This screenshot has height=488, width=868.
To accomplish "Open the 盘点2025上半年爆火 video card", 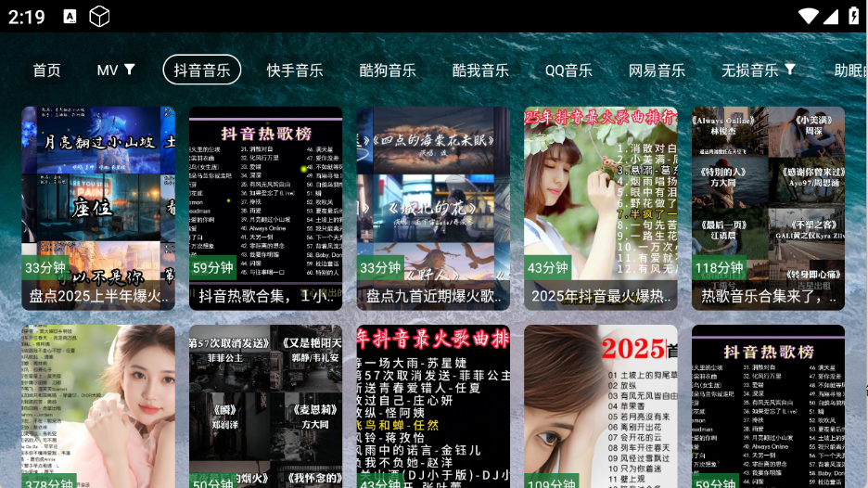I will point(98,208).
